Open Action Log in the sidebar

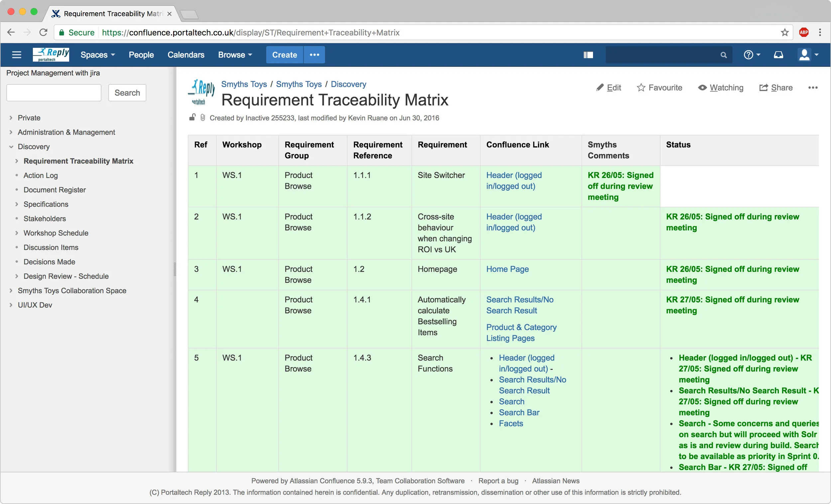[41, 175]
